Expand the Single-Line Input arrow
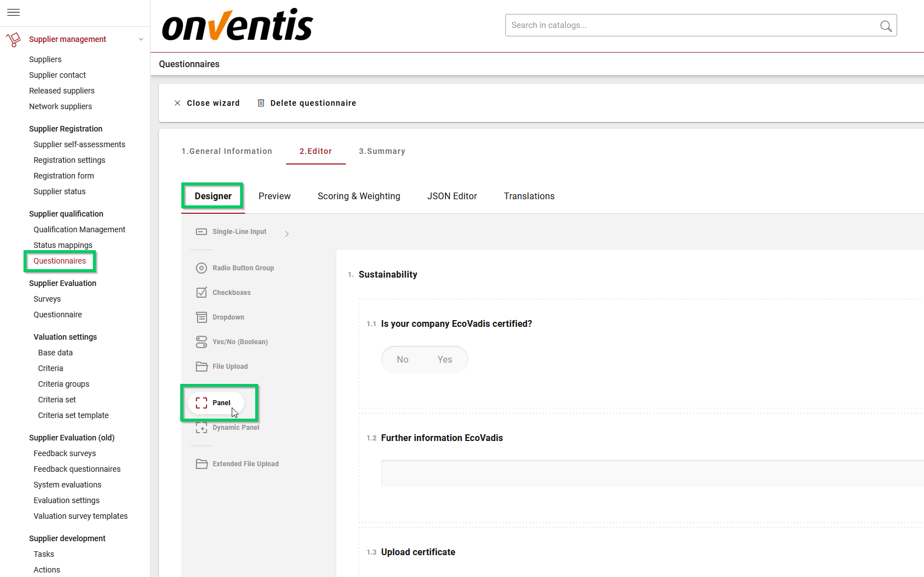Viewport: 924px width, 577px height. coord(287,234)
